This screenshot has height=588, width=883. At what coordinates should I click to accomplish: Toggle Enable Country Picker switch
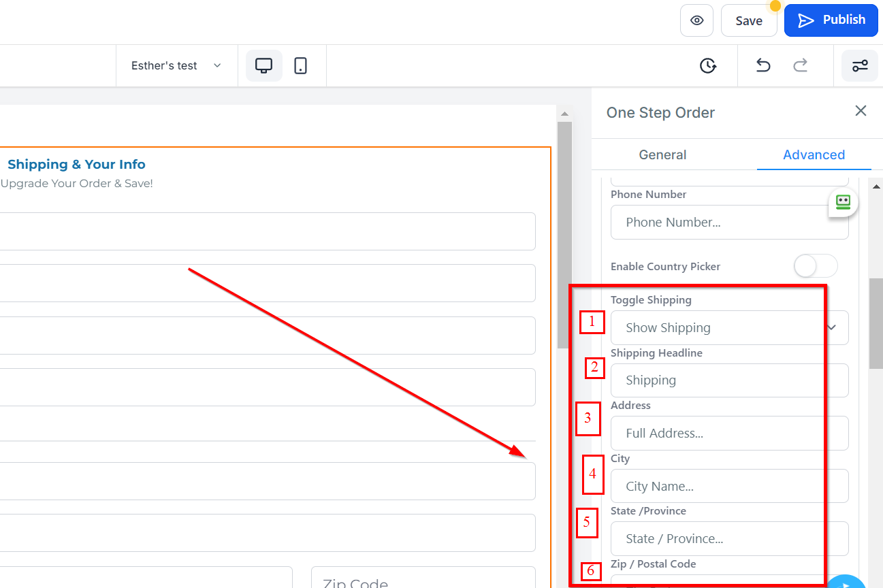coord(816,266)
